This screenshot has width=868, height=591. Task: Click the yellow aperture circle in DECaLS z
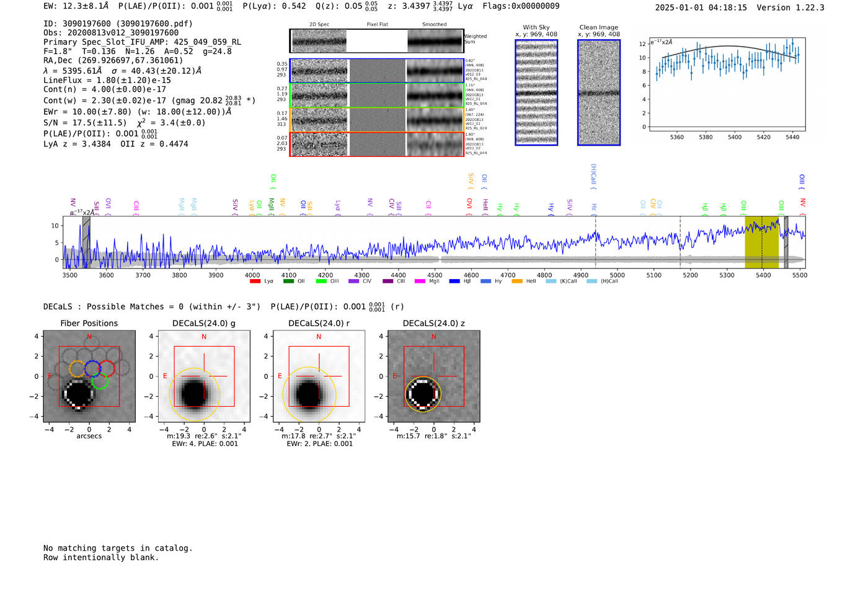(423, 394)
